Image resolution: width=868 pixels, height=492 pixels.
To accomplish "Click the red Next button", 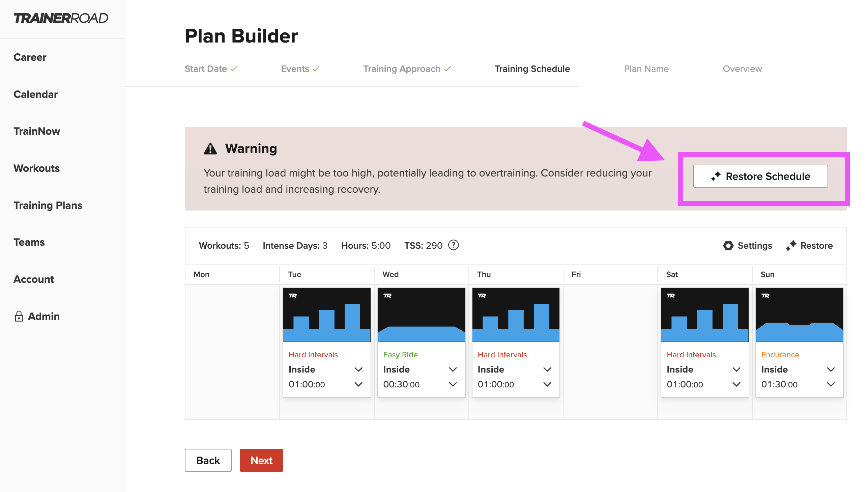I will (261, 460).
